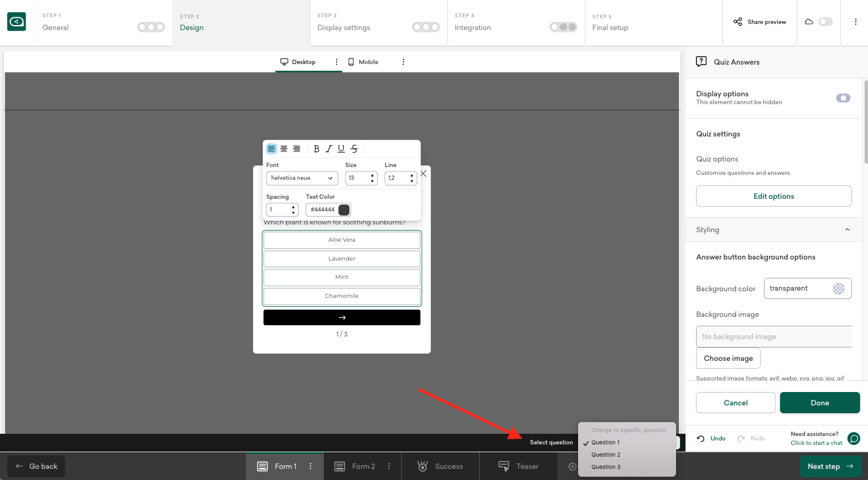Screen dimensions: 868x480
Task: Select Question 2 in dropdown
Action: coord(606,455)
